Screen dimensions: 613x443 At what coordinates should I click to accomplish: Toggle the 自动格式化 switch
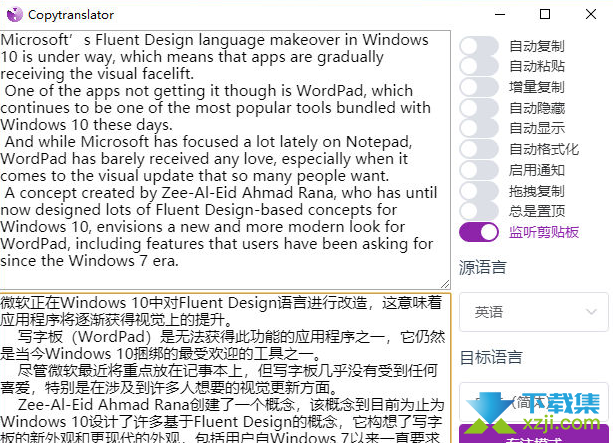point(479,149)
